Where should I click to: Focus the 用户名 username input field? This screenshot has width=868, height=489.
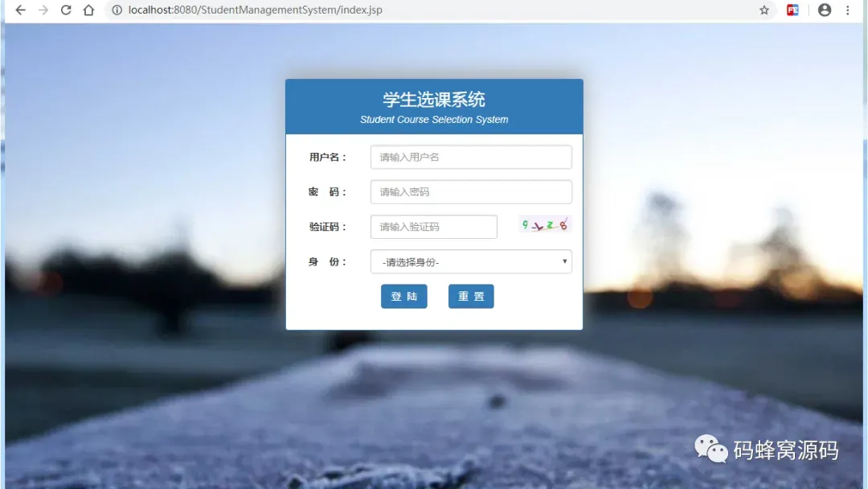click(x=471, y=158)
